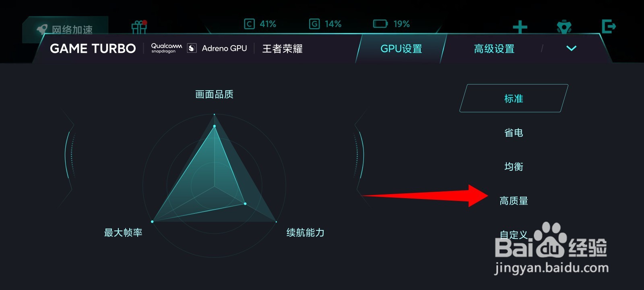Choose the 自定义 custom mode

(514, 234)
